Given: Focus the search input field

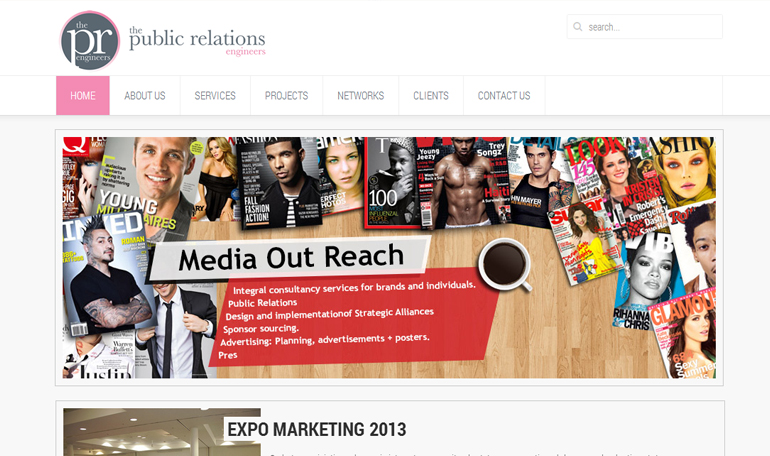Looking at the screenshot, I should coord(644,27).
